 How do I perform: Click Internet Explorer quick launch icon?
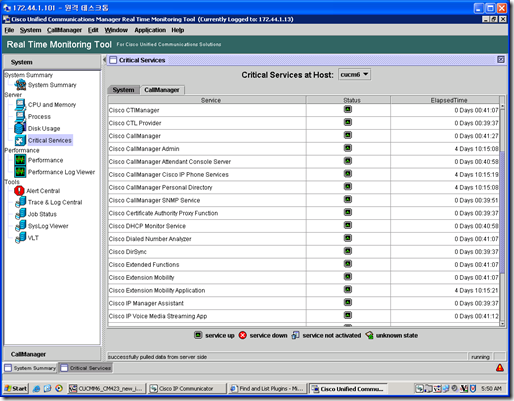pyautogui.click(x=36, y=388)
